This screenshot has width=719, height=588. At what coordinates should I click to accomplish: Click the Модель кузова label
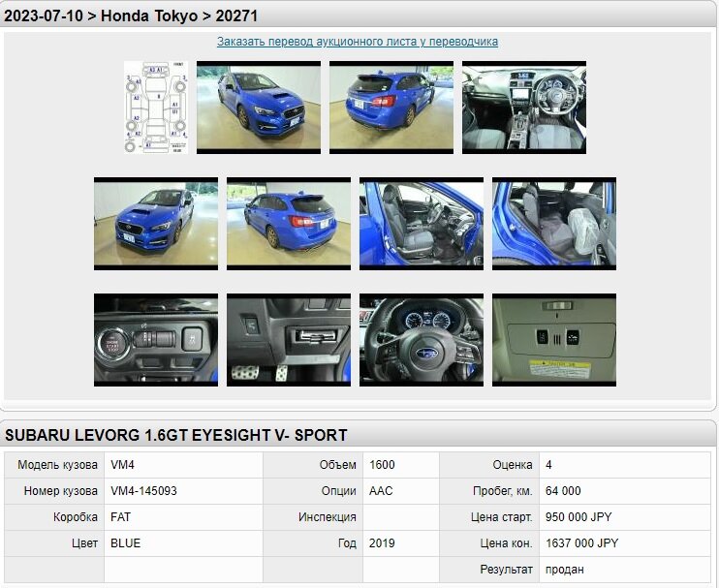tap(57, 465)
